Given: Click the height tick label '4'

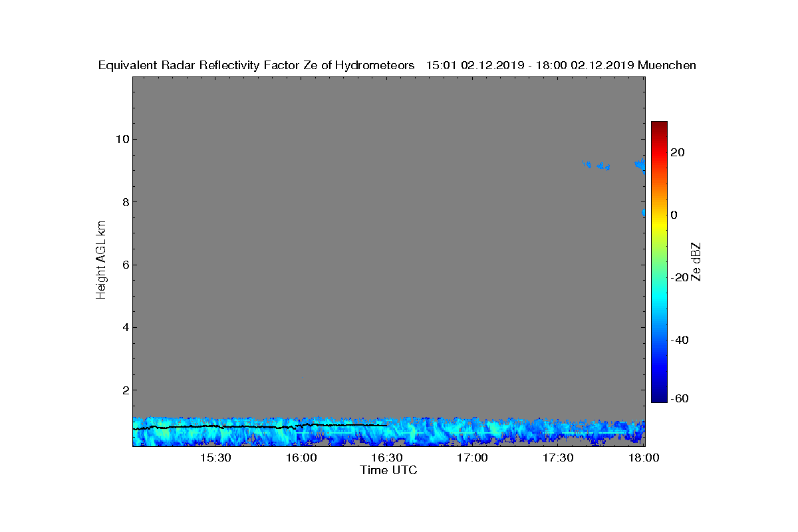Looking at the screenshot, I should pos(124,327).
